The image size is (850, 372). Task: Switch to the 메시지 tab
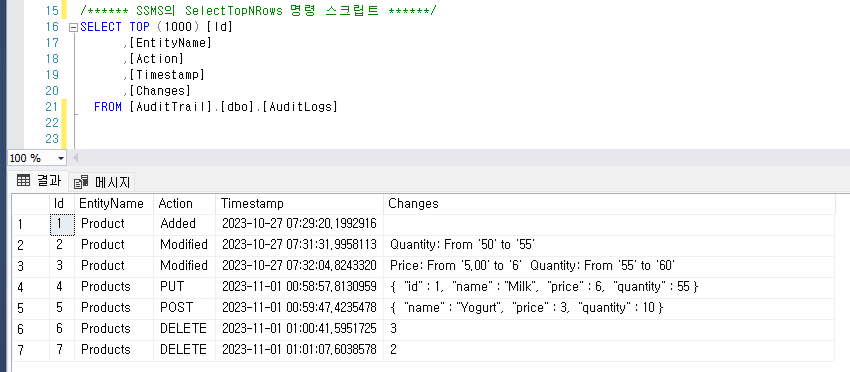tap(102, 182)
